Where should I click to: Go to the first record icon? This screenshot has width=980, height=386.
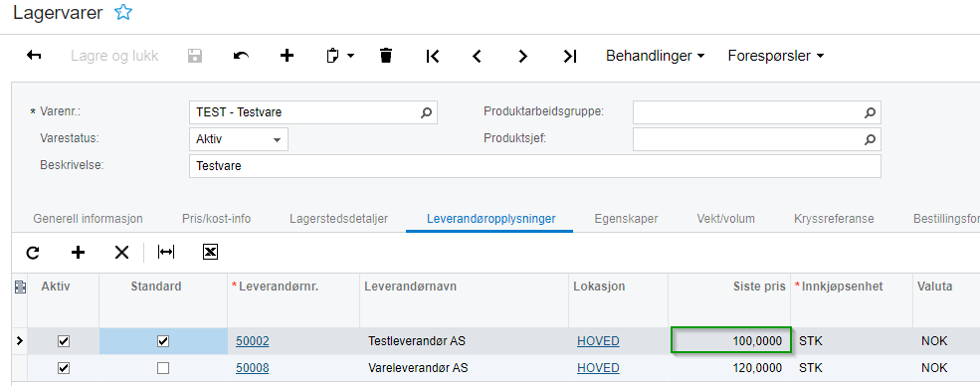point(432,57)
